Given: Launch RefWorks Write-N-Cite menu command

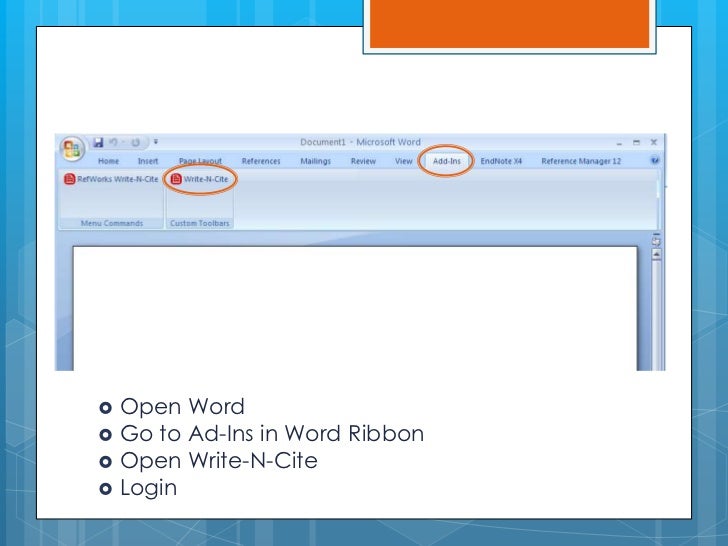Looking at the screenshot, I should pos(111,179).
